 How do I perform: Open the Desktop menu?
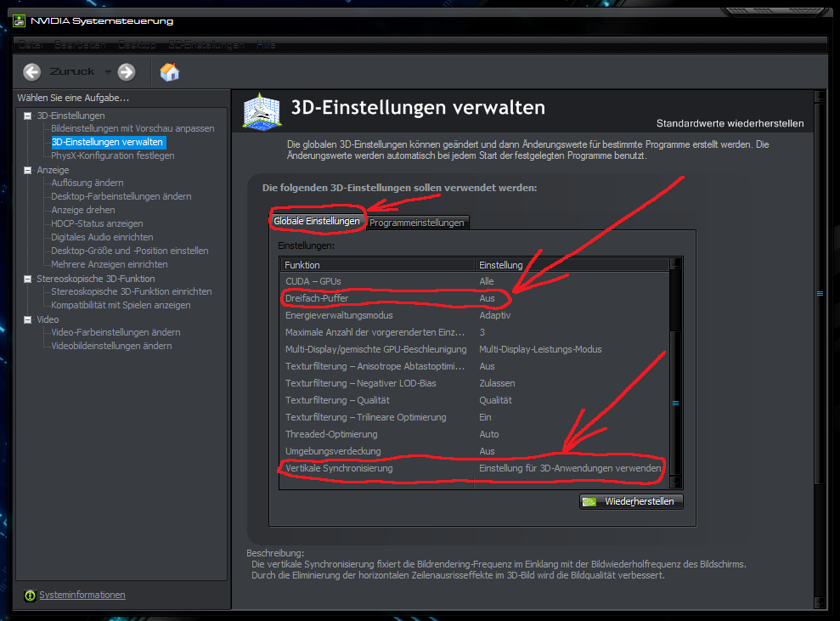click(x=137, y=45)
